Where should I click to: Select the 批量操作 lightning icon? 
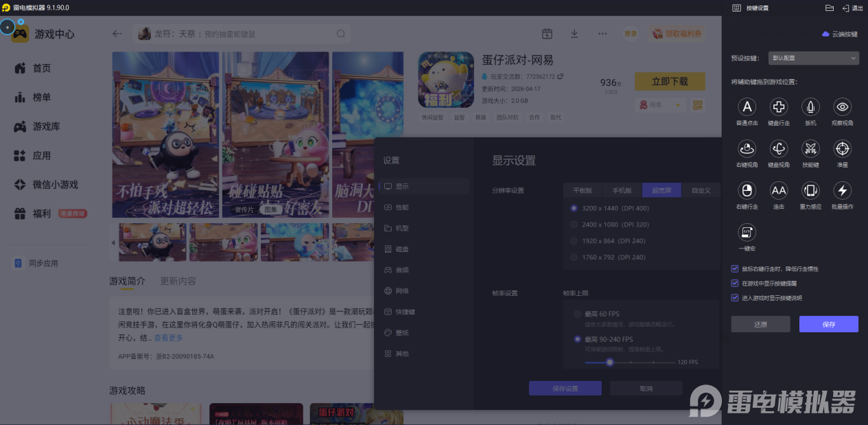click(843, 190)
